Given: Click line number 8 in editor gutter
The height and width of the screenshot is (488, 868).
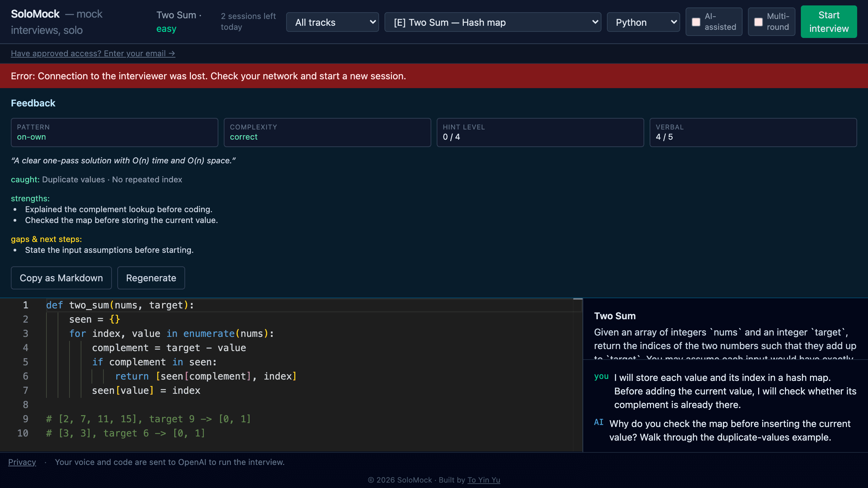Looking at the screenshot, I should 25,405.
